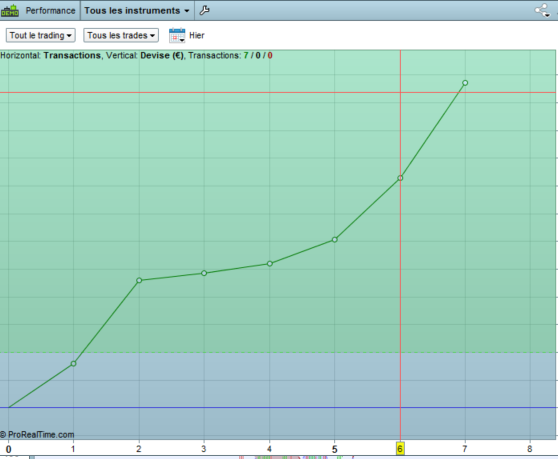The height and width of the screenshot is (459, 558).
Task: Click the ProRealTime.com copyright text
Action: pyautogui.click(x=37, y=435)
